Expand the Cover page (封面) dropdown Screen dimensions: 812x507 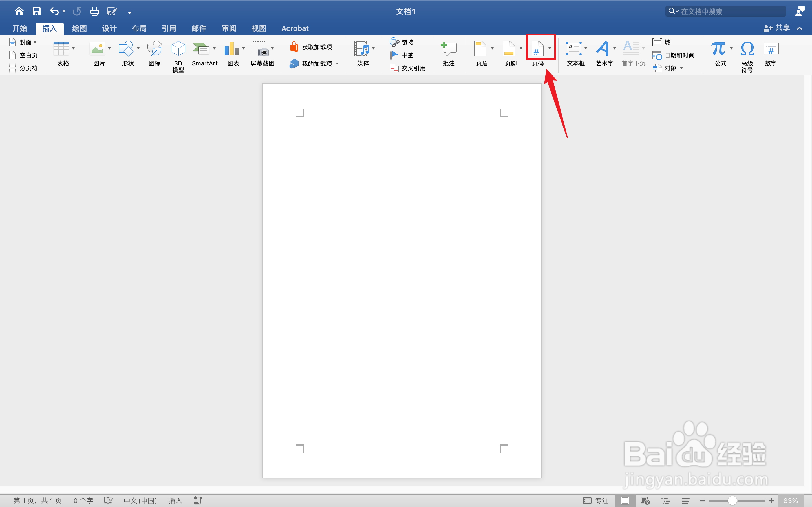(x=35, y=42)
